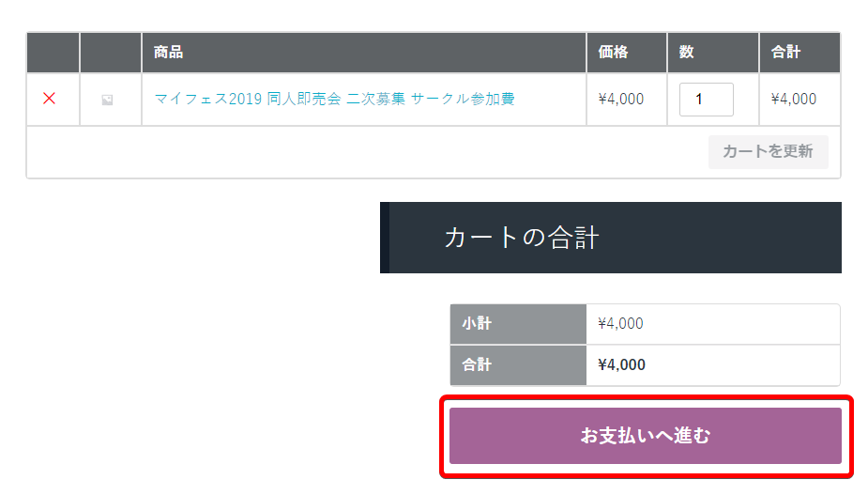This screenshot has height=495, width=868.
Task: Click the 合計 header in the product table
Action: coord(786,53)
